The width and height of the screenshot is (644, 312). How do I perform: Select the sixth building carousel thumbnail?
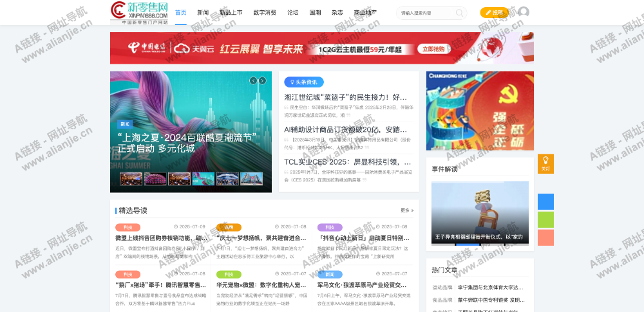coord(251,179)
